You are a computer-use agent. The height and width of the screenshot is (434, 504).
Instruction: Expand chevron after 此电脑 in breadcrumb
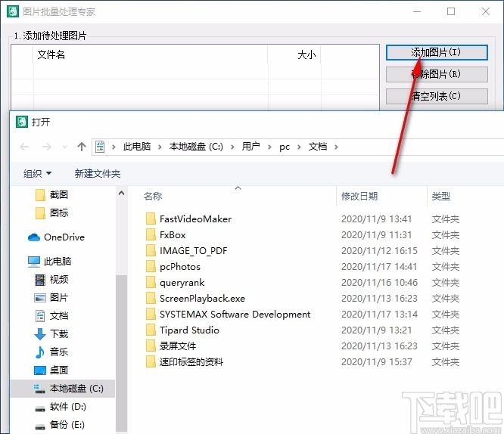(160, 147)
